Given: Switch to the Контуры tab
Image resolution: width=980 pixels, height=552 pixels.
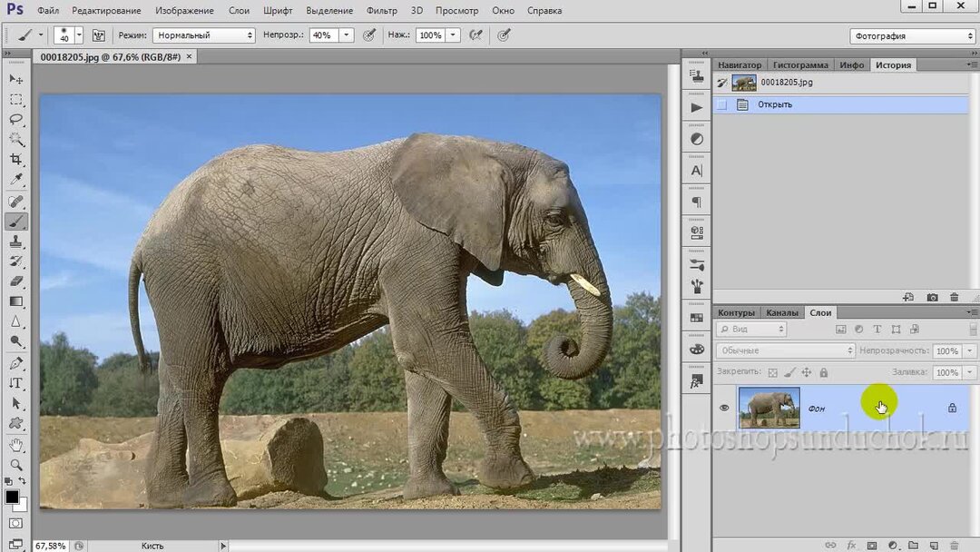Looking at the screenshot, I should pyautogui.click(x=736, y=312).
